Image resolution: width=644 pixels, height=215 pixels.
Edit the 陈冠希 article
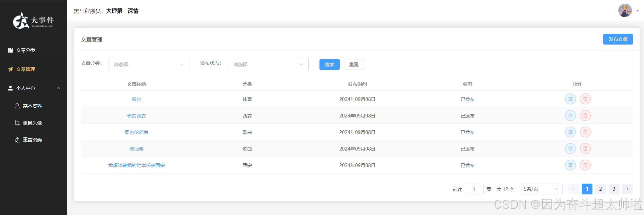(x=571, y=149)
